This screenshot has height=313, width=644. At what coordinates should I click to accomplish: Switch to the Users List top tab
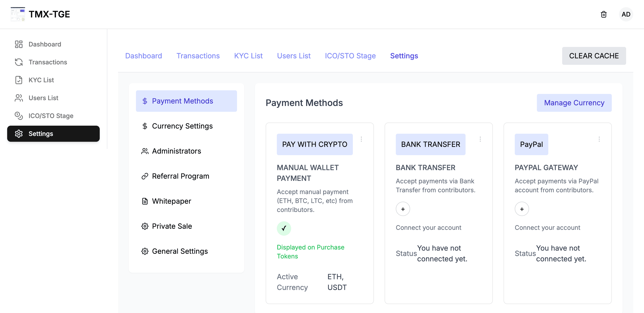click(x=294, y=56)
